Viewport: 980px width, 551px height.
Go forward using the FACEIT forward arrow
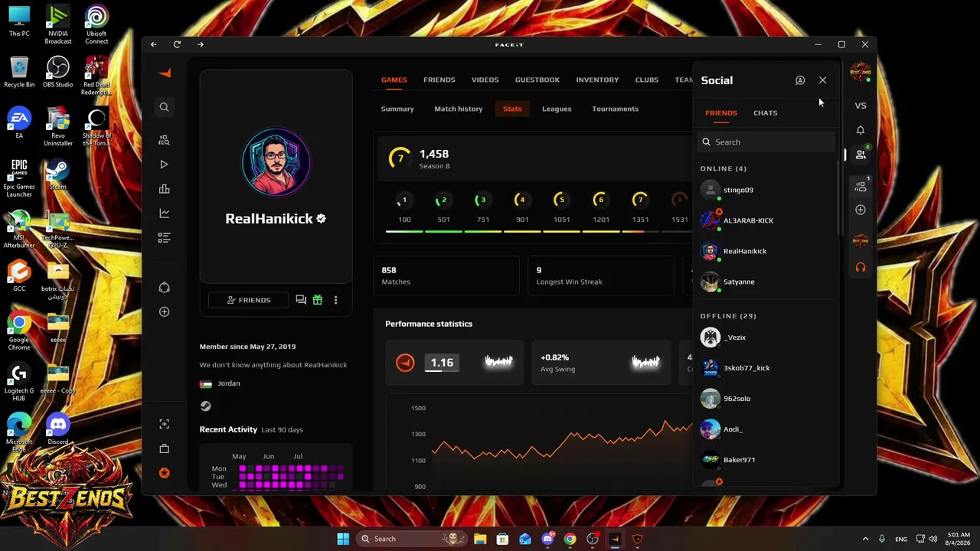click(x=201, y=44)
